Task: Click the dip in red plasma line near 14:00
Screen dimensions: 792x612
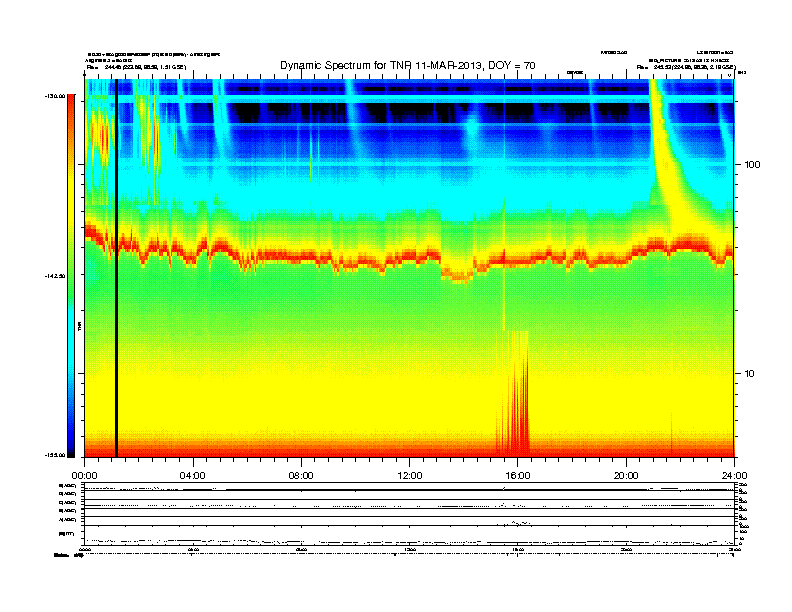Action: tap(457, 274)
